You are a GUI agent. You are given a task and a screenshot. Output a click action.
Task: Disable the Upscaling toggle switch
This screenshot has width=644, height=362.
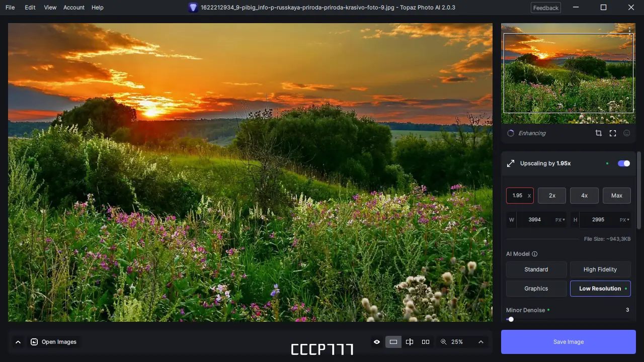coord(623,163)
